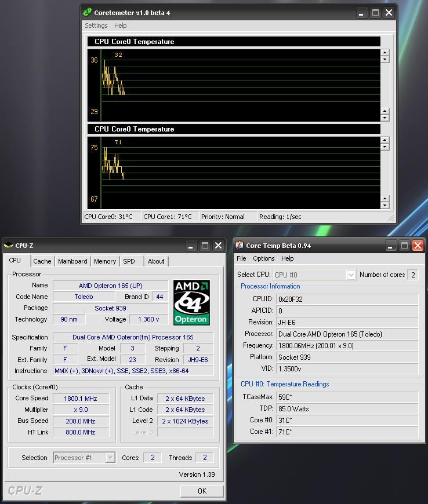
Task: Decrease second graph maximum value of 75
Action: tap(385, 147)
